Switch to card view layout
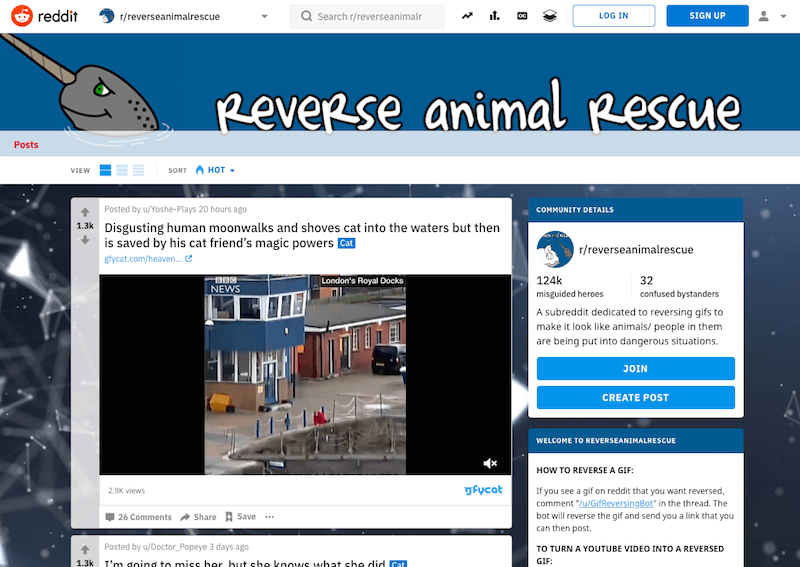This screenshot has height=567, width=800. (106, 171)
